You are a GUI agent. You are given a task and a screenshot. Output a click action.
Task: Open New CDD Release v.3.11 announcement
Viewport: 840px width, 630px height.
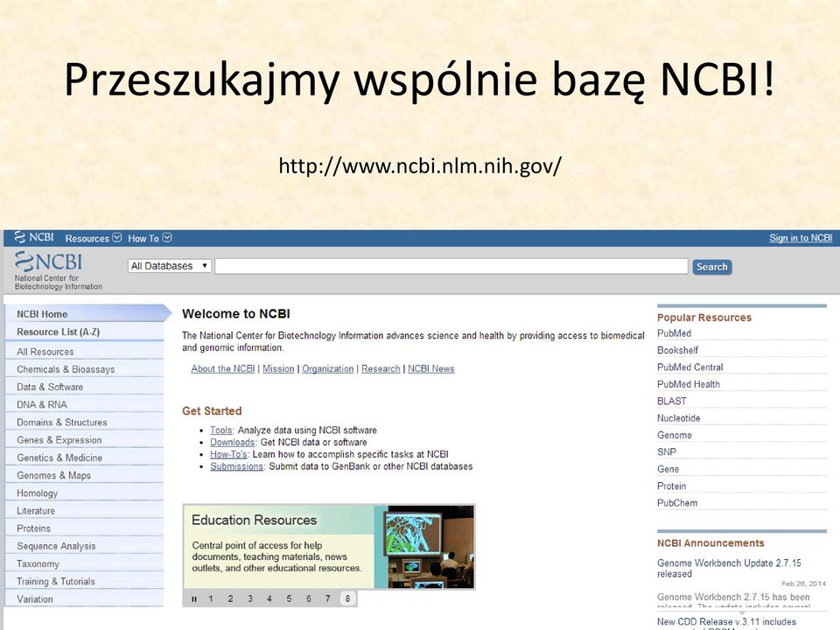pos(726,622)
